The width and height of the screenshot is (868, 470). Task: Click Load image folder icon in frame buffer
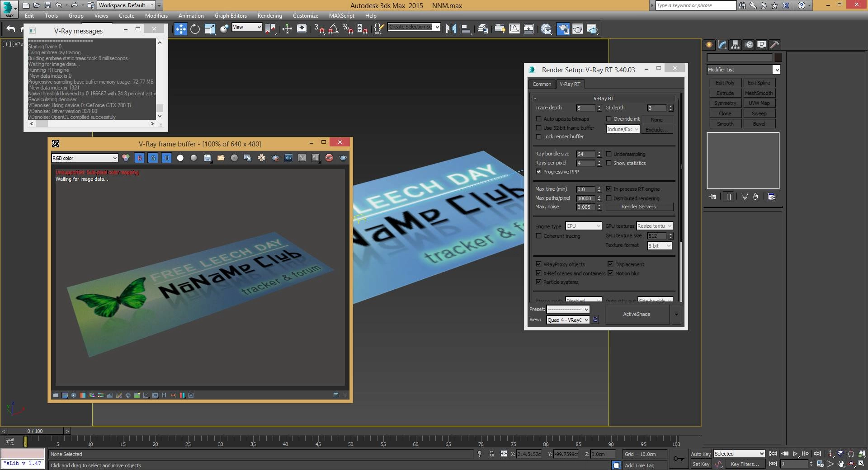coord(221,158)
